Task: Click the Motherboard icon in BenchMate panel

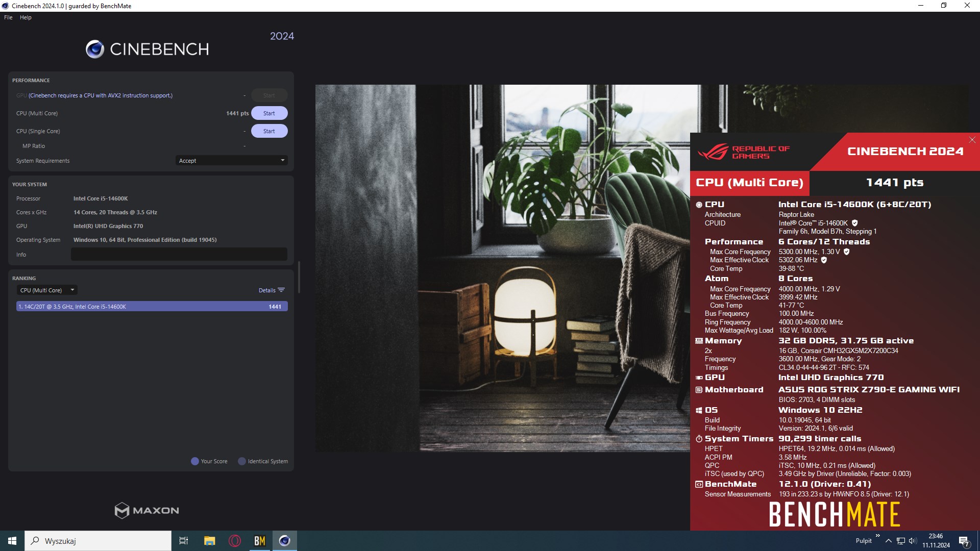Action: [x=699, y=390]
